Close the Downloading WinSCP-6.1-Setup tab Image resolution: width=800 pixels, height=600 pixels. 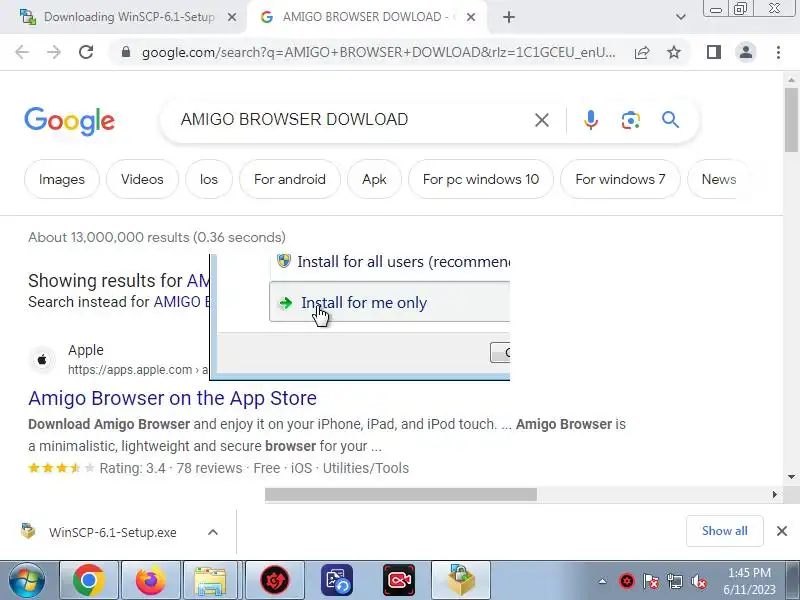click(x=232, y=17)
